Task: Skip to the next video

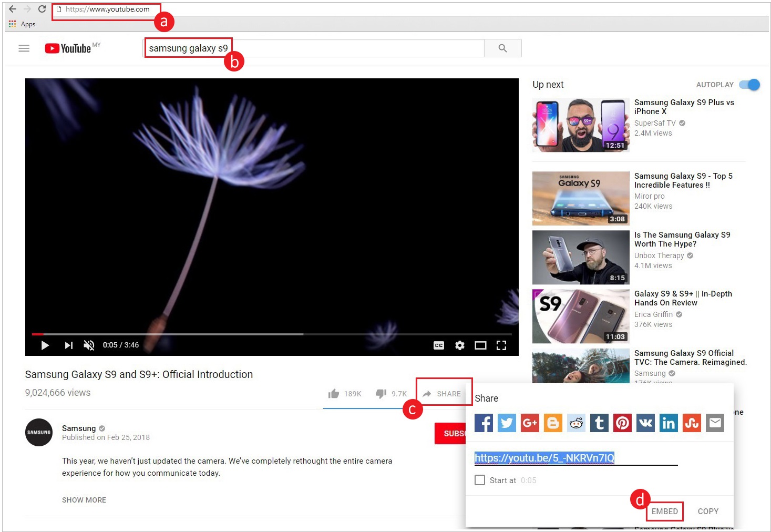Action: pos(68,345)
